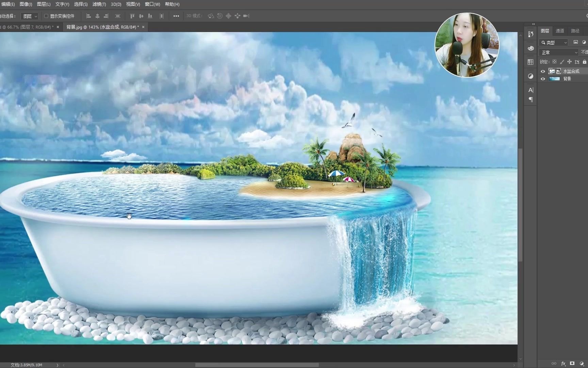The width and height of the screenshot is (588, 368).
Task: Open the Adjustments panel icon
Action: [x=530, y=76]
